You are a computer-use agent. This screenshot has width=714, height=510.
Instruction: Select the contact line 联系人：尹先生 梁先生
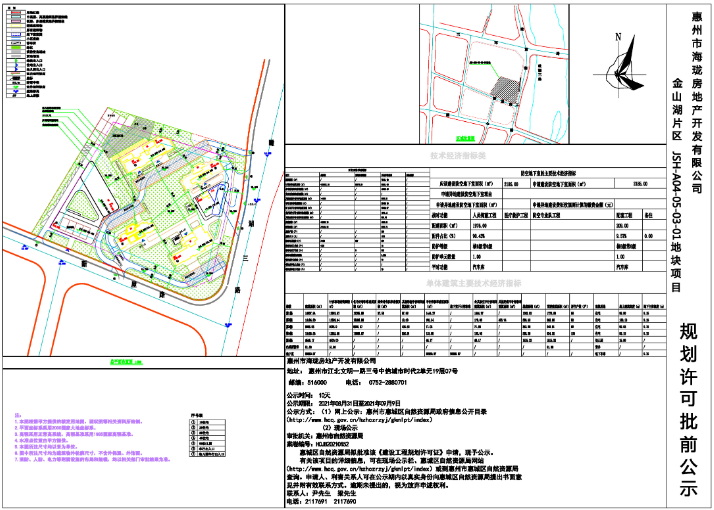[323, 493]
